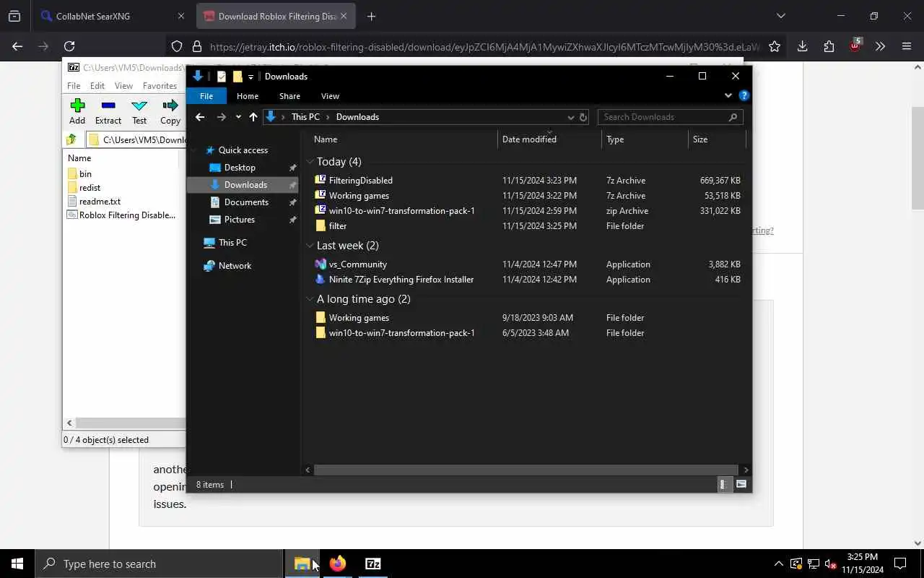Click Firefox reload page button
The width and height of the screenshot is (924, 578).
pyautogui.click(x=69, y=46)
